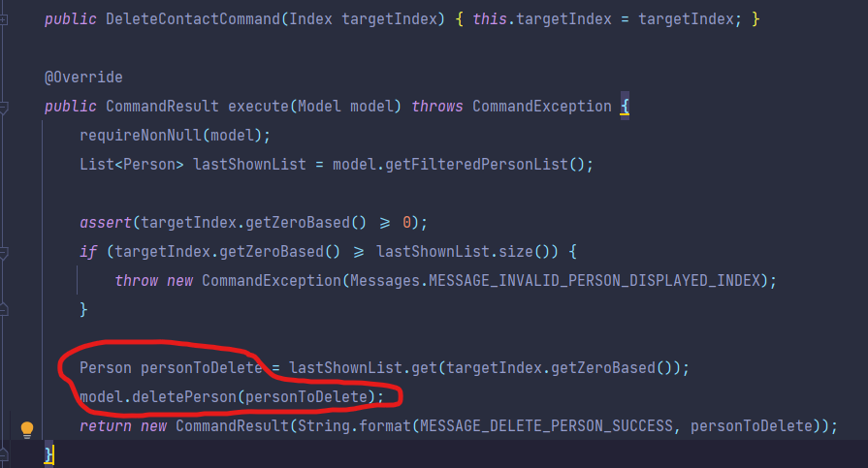The height and width of the screenshot is (468, 868).
Task: Click the yellow lightbulb quick-fix icon
Action: pyautogui.click(x=26, y=429)
